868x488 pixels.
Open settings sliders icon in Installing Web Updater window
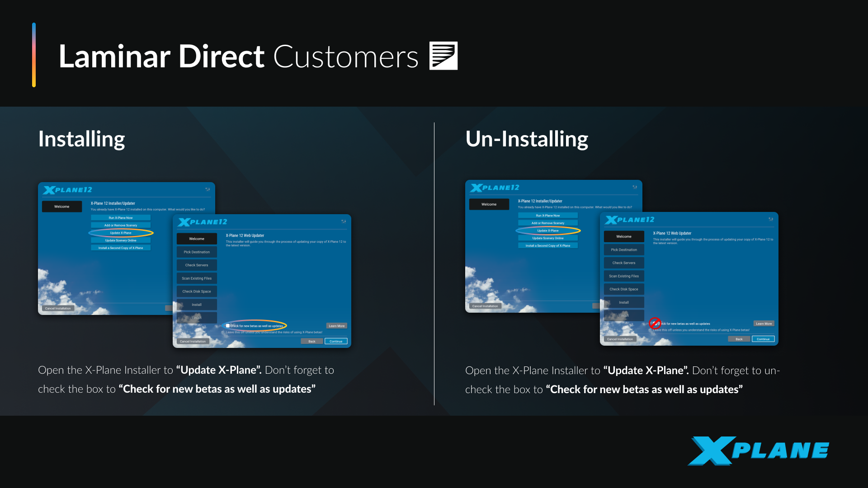(344, 221)
